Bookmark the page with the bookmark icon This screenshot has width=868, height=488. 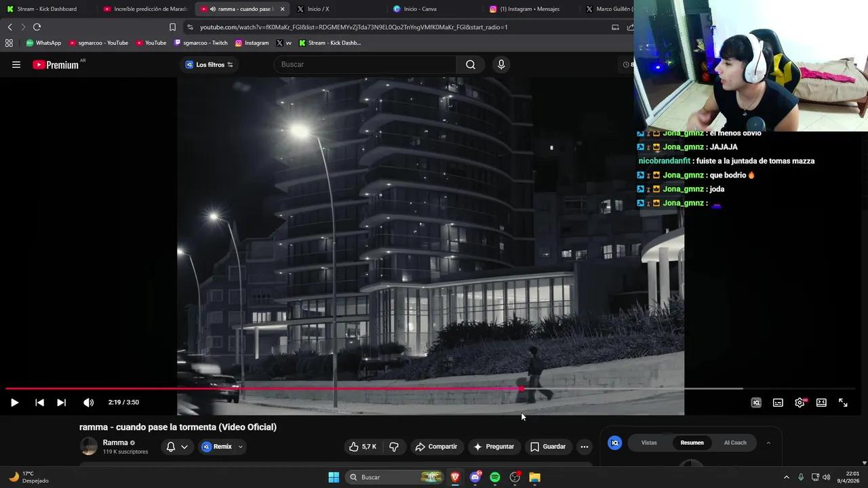click(172, 27)
